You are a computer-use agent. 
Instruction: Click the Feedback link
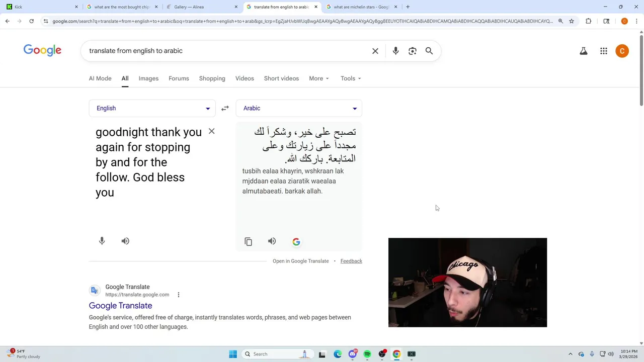351,261
